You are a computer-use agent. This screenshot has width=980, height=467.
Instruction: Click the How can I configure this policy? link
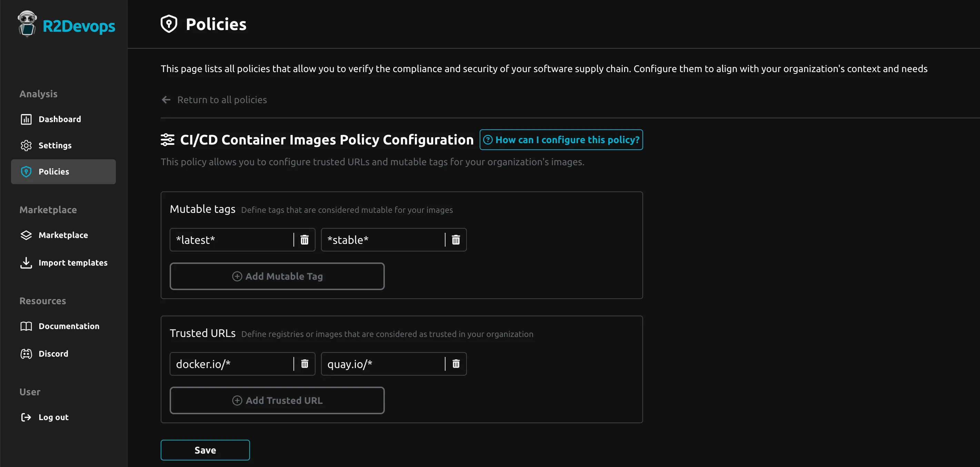561,139
